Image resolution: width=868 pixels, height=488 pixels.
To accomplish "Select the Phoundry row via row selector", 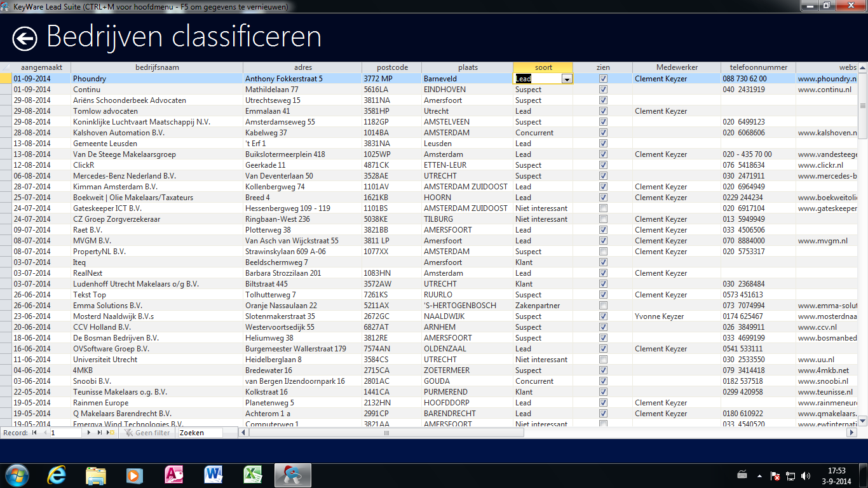I will tap(6, 79).
